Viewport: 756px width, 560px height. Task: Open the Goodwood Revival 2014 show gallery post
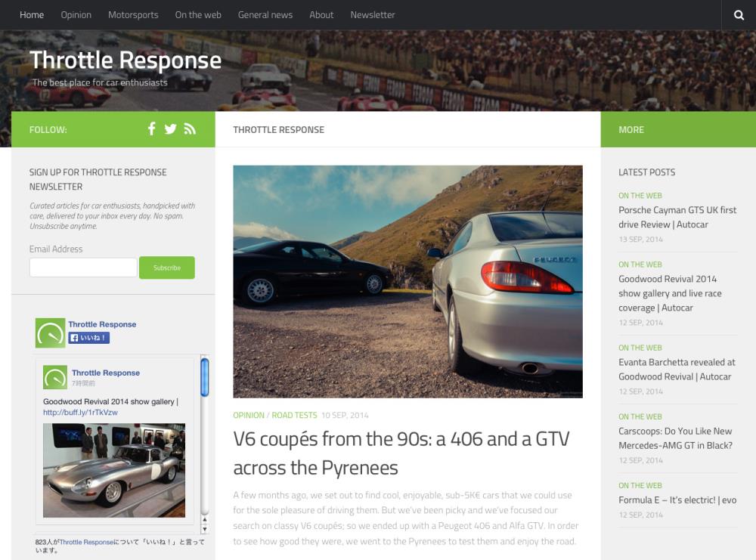click(x=670, y=293)
